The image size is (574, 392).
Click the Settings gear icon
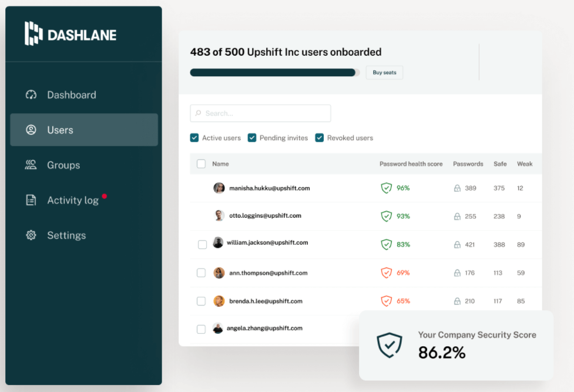tap(31, 235)
